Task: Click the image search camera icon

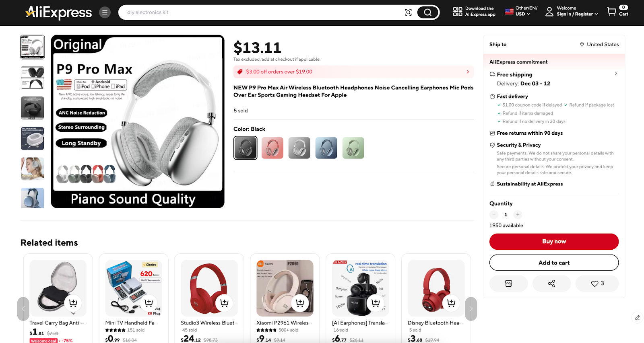Action: 408,12
